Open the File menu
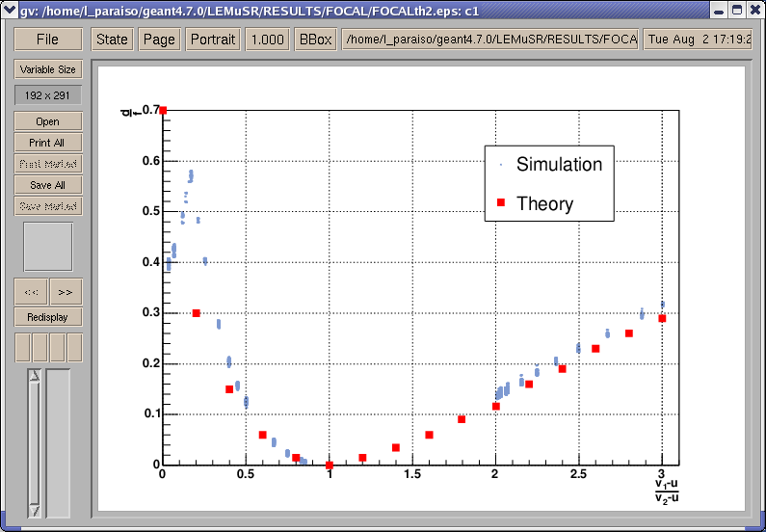The height and width of the screenshot is (532, 766). 47,40
